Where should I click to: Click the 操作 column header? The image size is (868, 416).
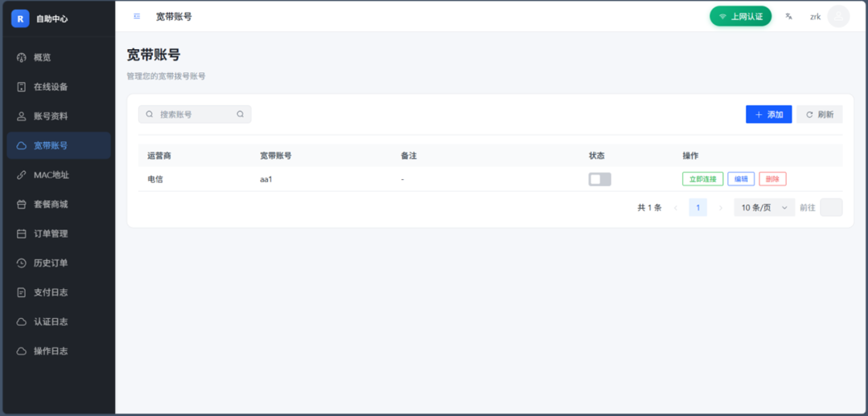[x=690, y=156]
